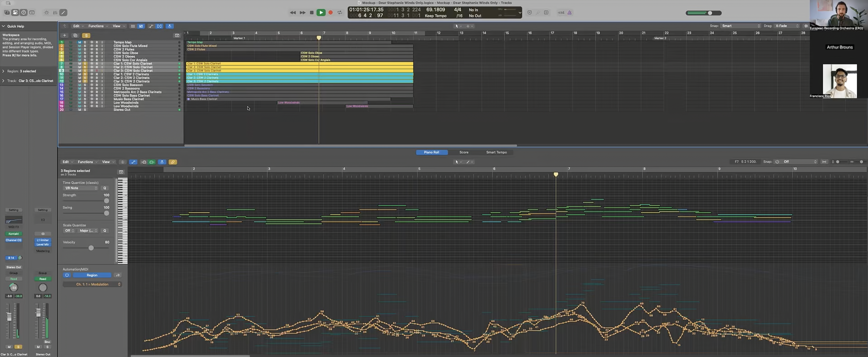Viewport: 868px width, 357px height.
Task: Open the Tracks area Functions menu
Action: click(x=98, y=26)
